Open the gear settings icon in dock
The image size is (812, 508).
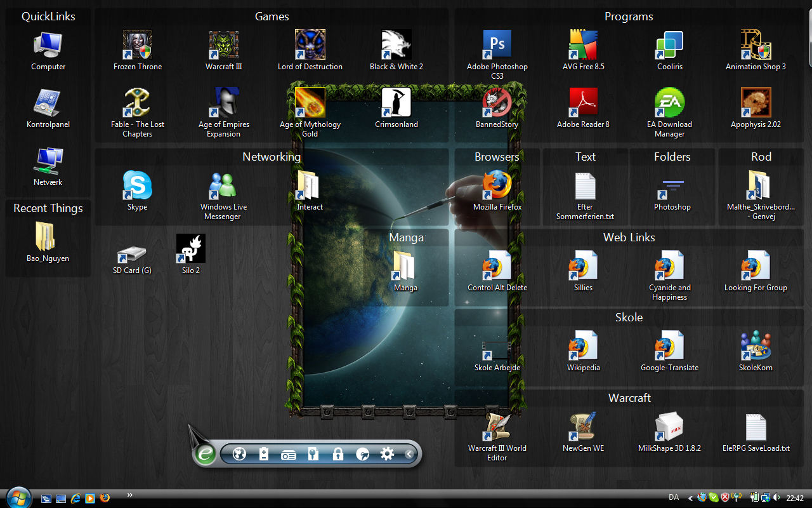pos(387,454)
